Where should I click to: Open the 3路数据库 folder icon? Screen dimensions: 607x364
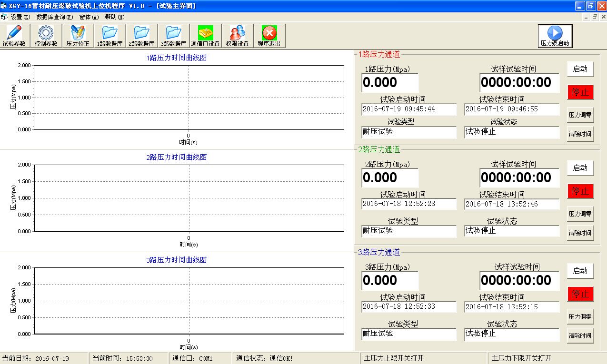click(173, 36)
